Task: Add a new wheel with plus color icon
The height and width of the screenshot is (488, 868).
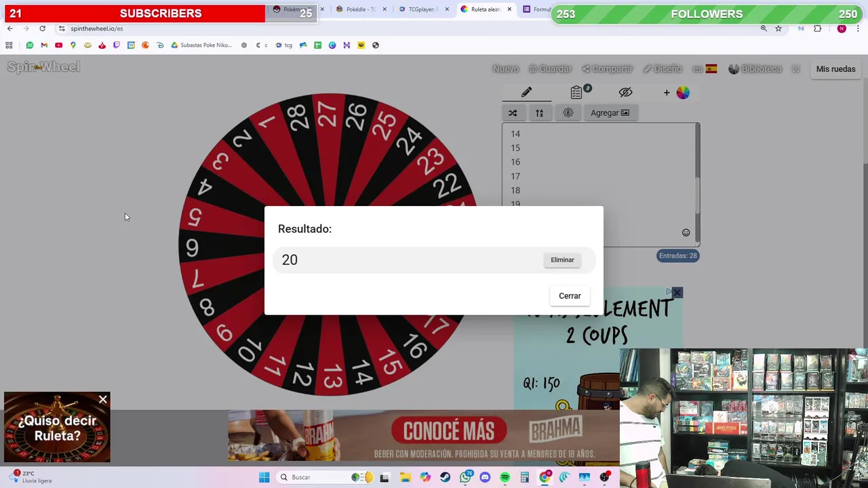Action: click(676, 92)
